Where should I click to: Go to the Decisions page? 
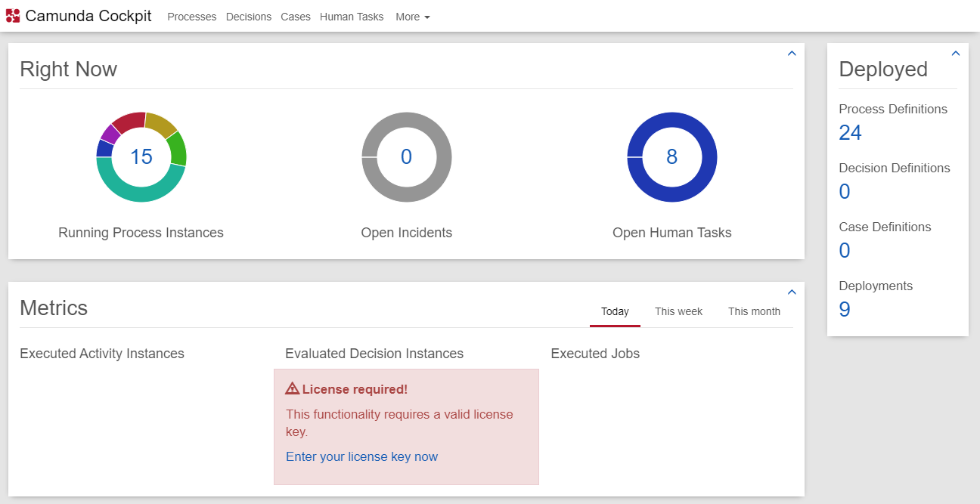click(x=249, y=17)
